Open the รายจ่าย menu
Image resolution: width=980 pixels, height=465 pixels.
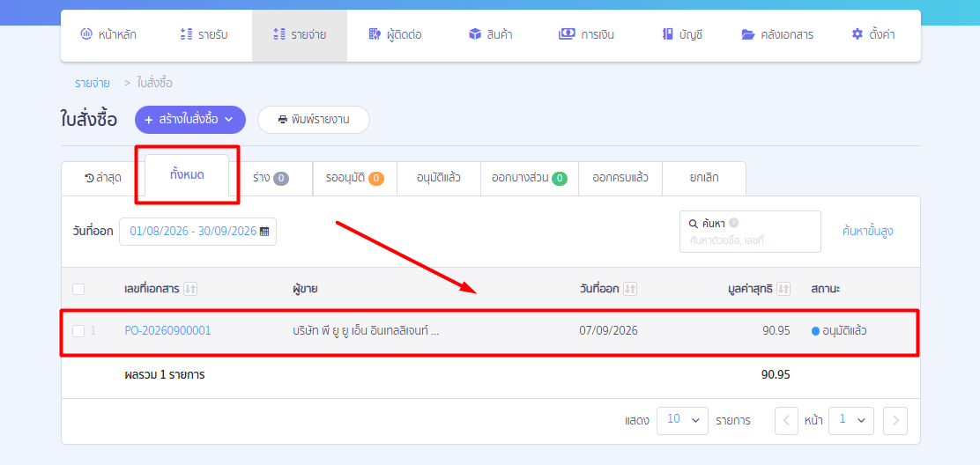pyautogui.click(x=300, y=35)
